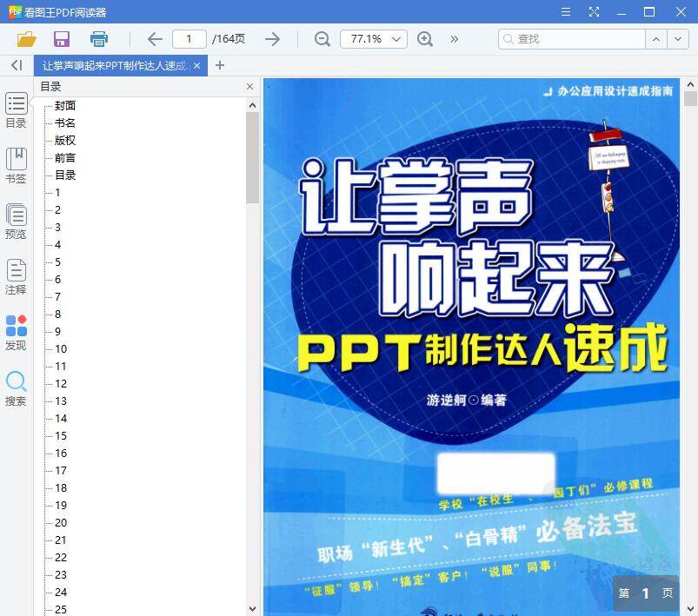Zoom in with the plus magnifier
The width and height of the screenshot is (698, 616).
[425, 39]
